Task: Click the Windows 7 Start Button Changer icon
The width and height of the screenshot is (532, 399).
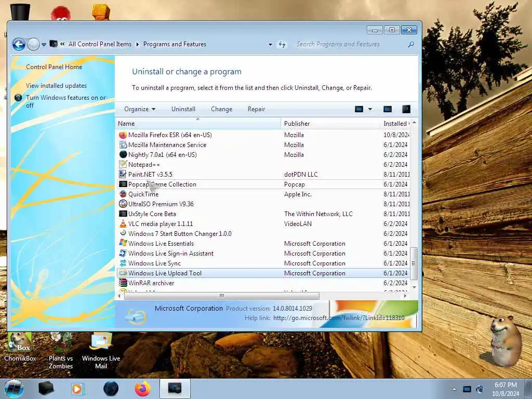Action: pyautogui.click(x=123, y=233)
